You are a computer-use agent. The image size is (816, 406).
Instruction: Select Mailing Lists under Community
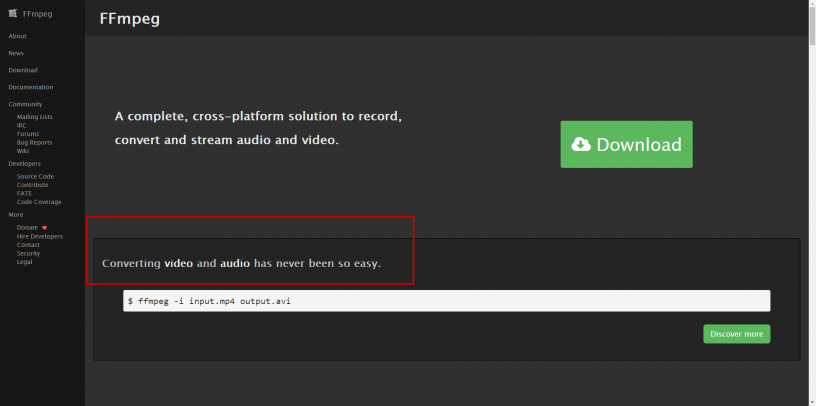tap(34, 117)
